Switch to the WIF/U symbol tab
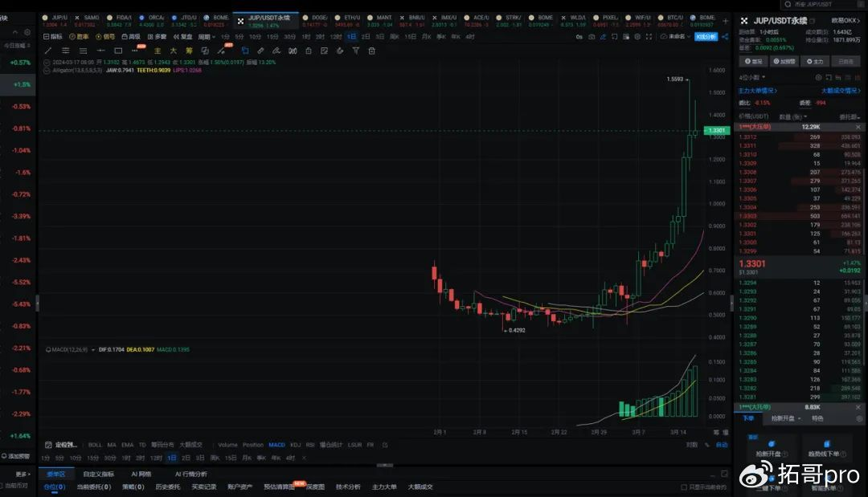 coord(639,21)
